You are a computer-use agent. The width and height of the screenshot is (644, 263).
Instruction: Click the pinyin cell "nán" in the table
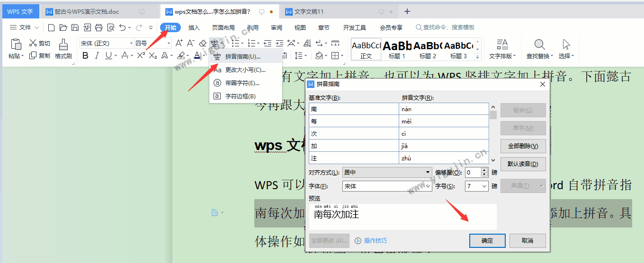(444, 109)
